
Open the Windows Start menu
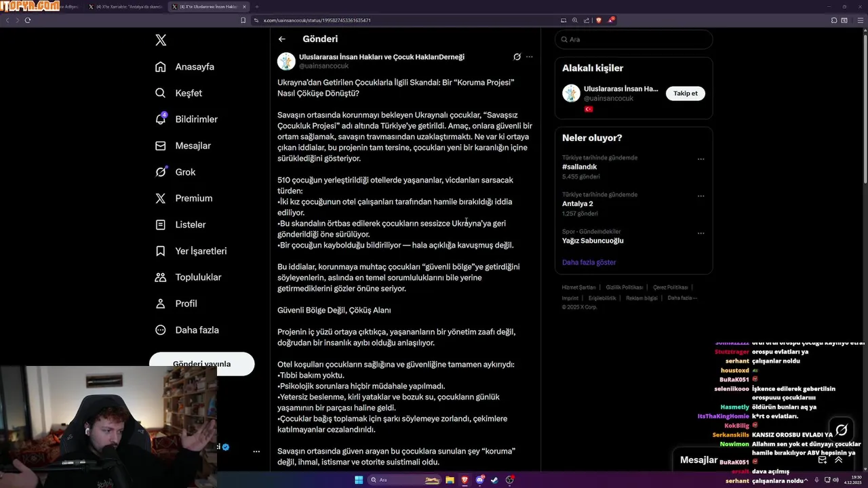tap(359, 480)
